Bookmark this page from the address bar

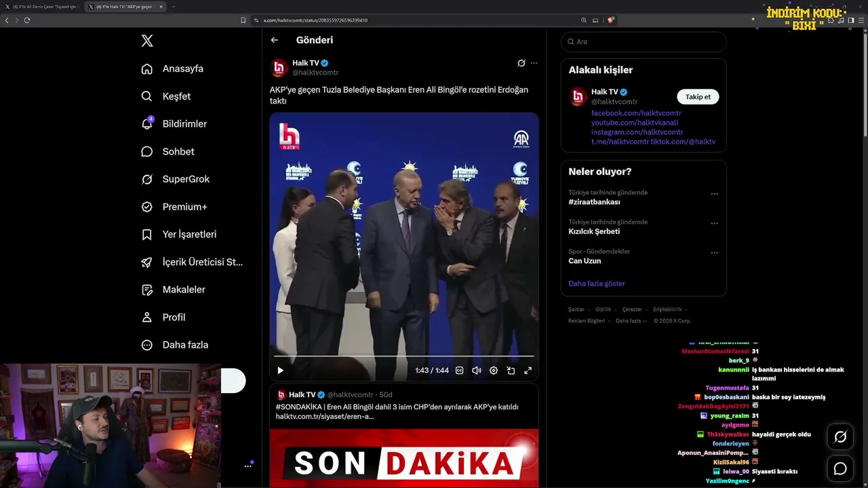(243, 20)
